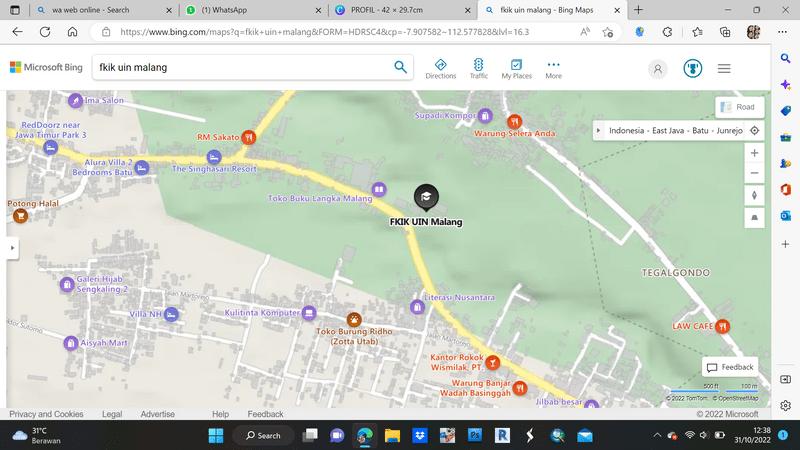Open File Explorer from taskbar

(392, 435)
